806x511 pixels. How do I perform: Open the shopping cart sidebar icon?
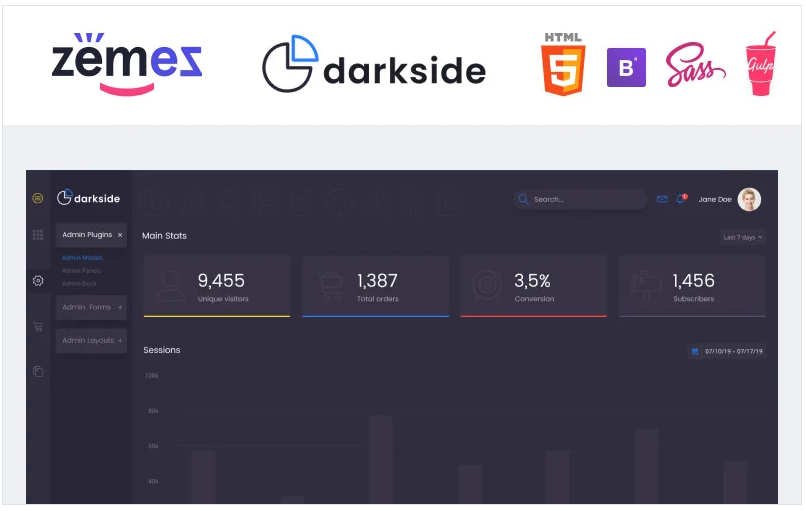click(38, 326)
